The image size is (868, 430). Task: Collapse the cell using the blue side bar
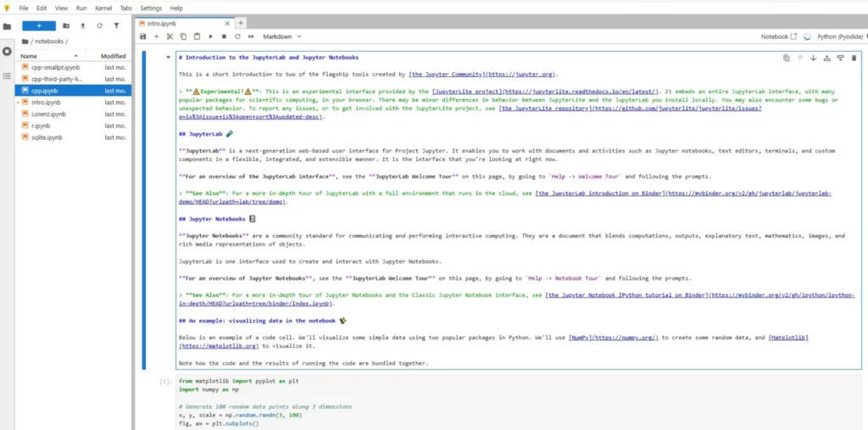tap(144, 210)
